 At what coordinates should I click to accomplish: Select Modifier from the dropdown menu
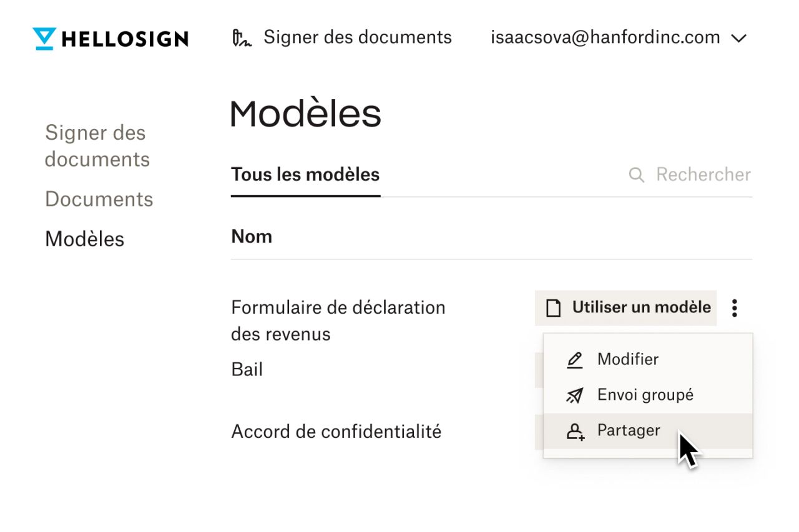[628, 359]
